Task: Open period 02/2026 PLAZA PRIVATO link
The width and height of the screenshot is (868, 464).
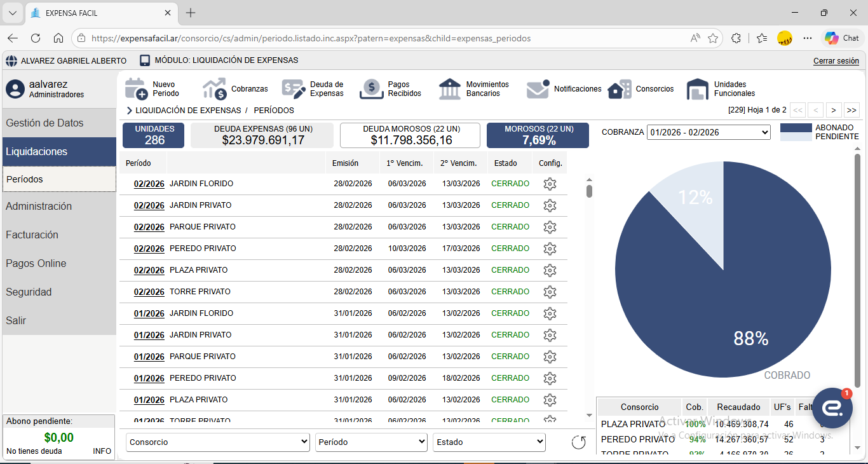Action: 149,270
